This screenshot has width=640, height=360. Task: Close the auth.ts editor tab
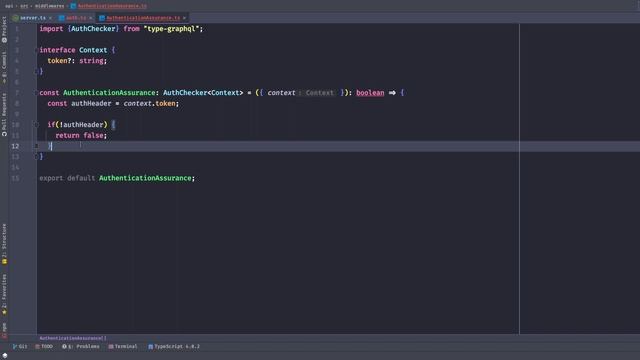(x=91, y=18)
